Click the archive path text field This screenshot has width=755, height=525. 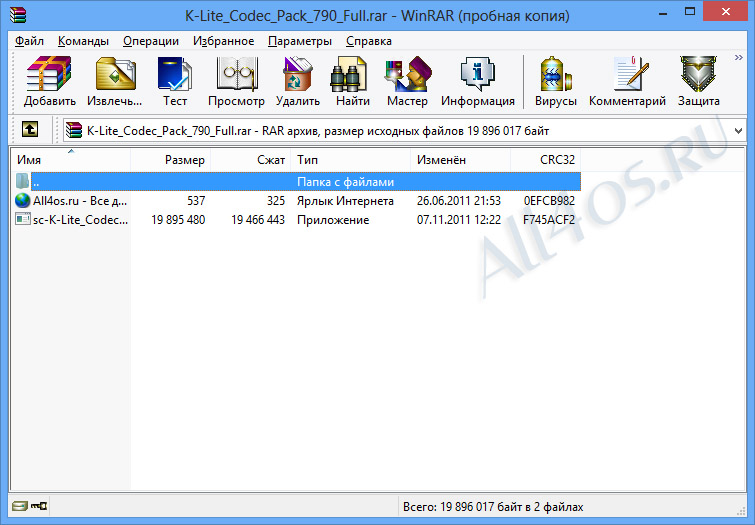pyautogui.click(x=404, y=131)
